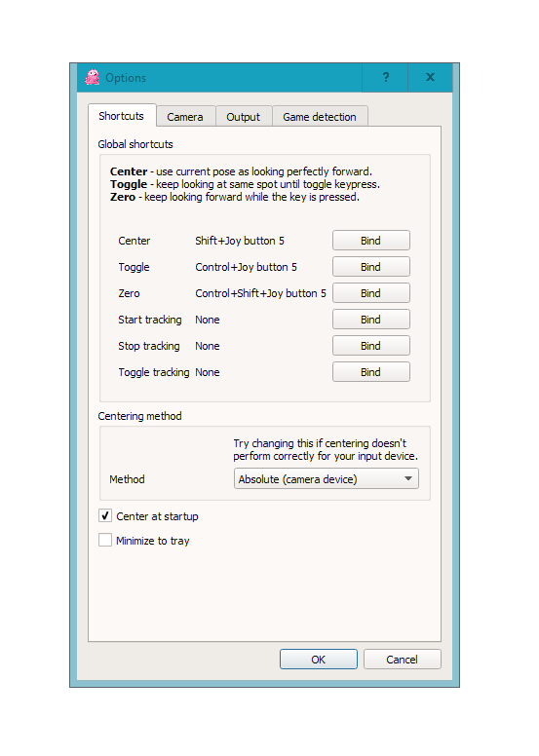Viewport: 539px width, 756px height.
Task: Switch to the Camera tab
Action: (185, 117)
